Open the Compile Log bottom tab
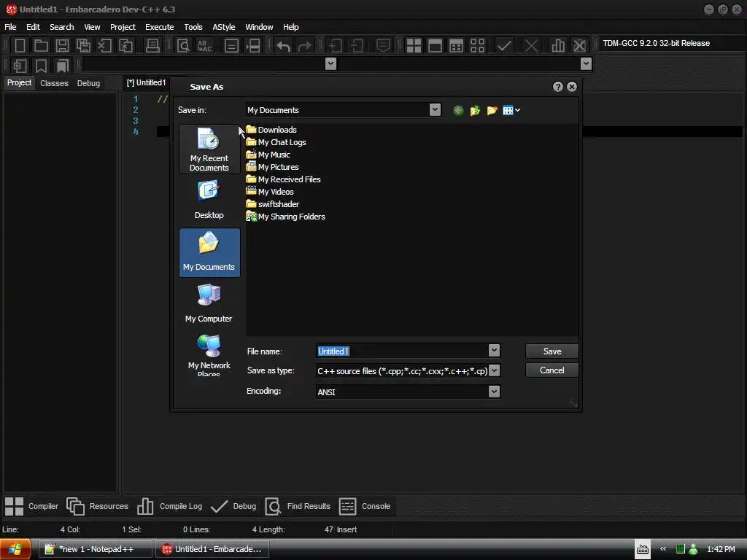Screen dimensions: 747x560 point(170,506)
